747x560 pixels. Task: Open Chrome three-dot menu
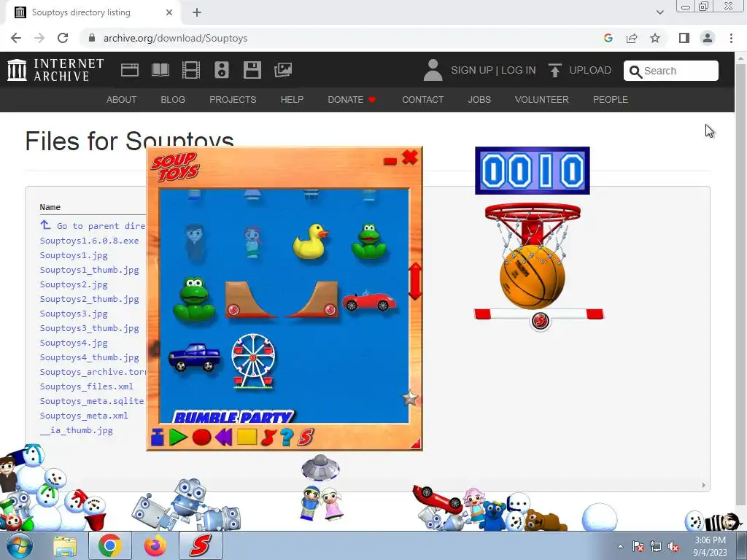pyautogui.click(x=731, y=38)
